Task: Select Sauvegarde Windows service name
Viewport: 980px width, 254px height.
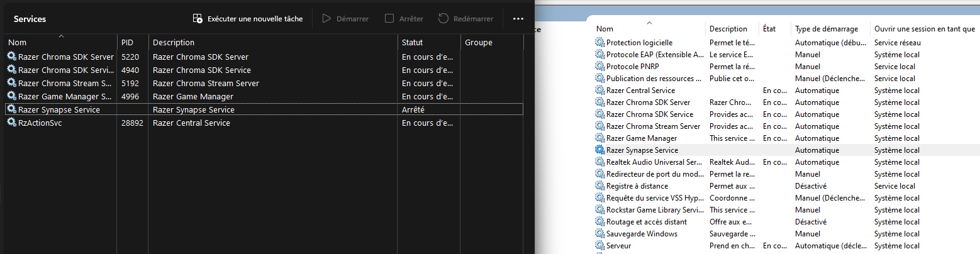Action: [642, 233]
